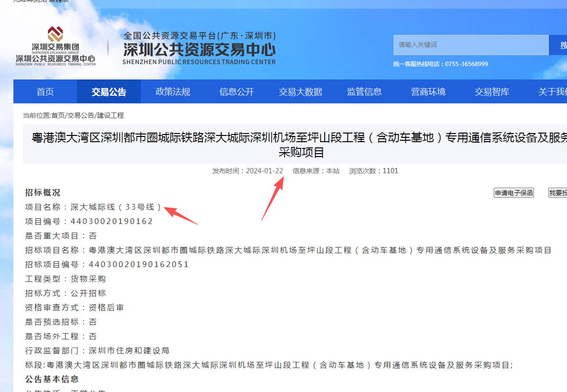Viewport: 567px width, 392px height.
Task: Click 建设工程 in the breadcrumb path
Action: 110,116
